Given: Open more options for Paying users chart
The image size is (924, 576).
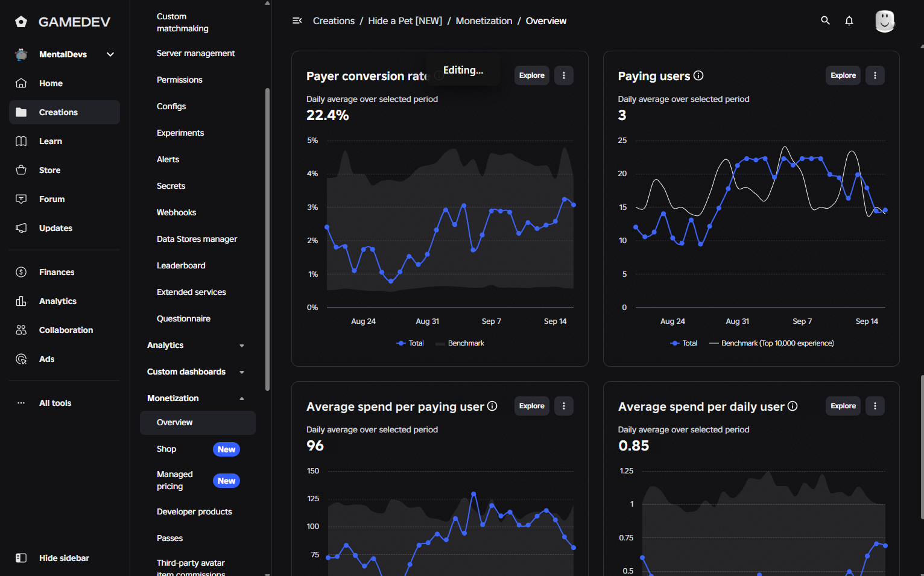Looking at the screenshot, I should pos(875,75).
